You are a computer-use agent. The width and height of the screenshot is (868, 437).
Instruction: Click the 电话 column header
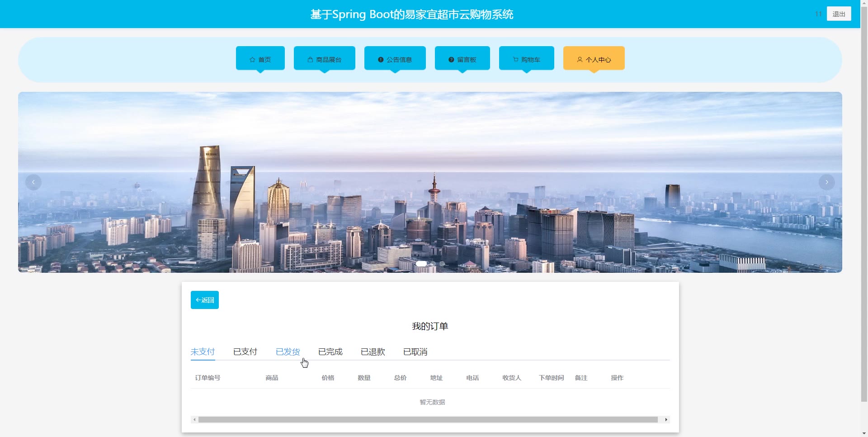[472, 378]
